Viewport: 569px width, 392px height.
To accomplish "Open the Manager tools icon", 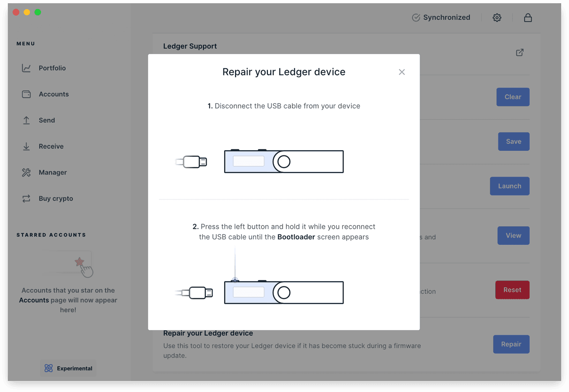I will pos(26,172).
